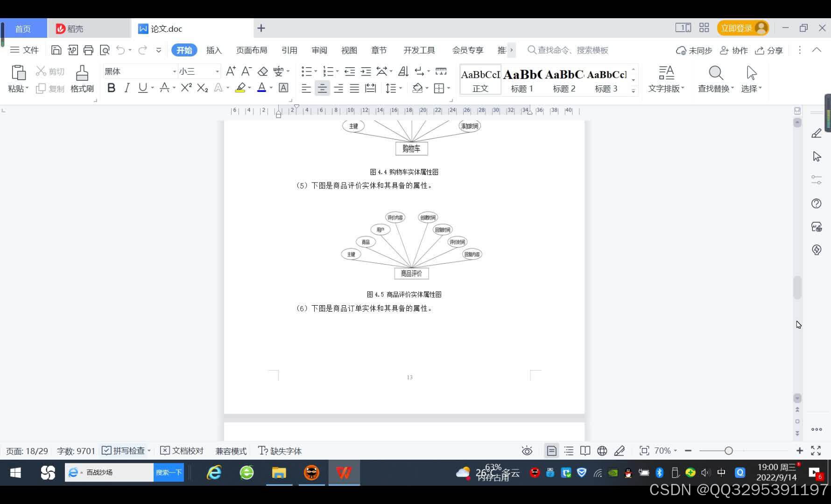Click increase indent icon

[x=366, y=71]
